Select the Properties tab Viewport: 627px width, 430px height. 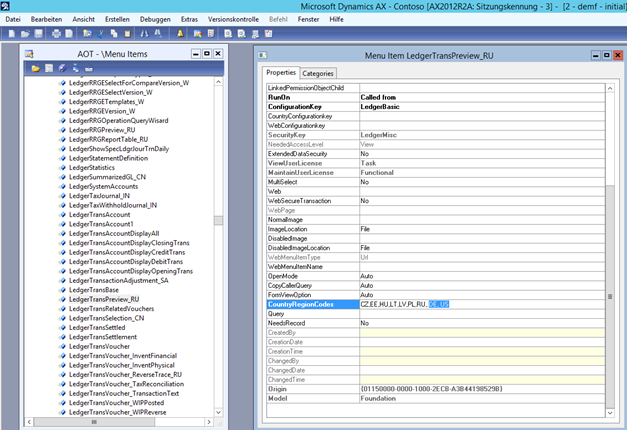pyautogui.click(x=281, y=73)
